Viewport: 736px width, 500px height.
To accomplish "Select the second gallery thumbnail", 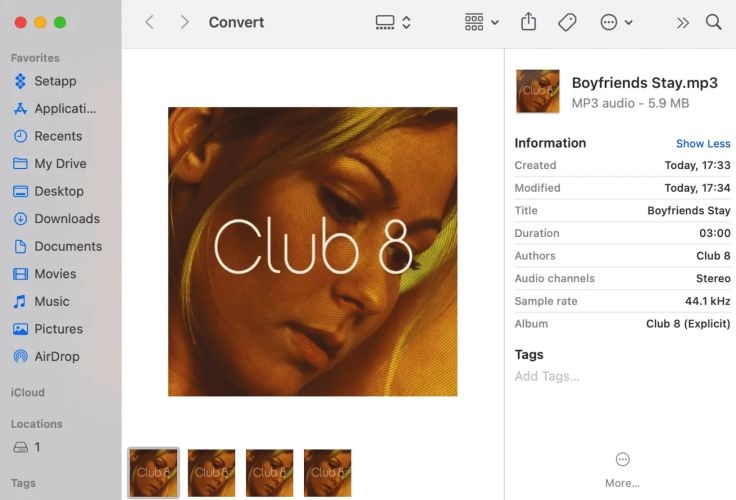I will 212,473.
